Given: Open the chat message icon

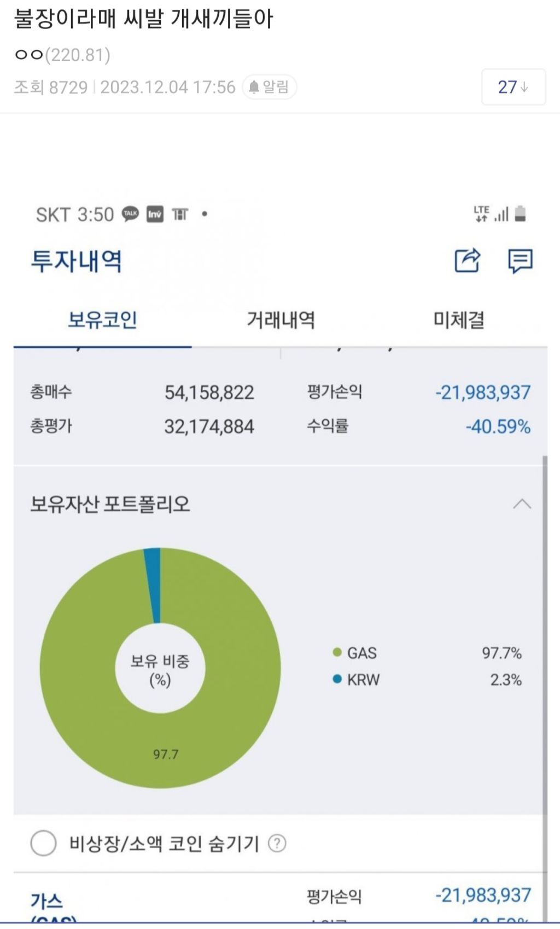Looking at the screenshot, I should (520, 261).
